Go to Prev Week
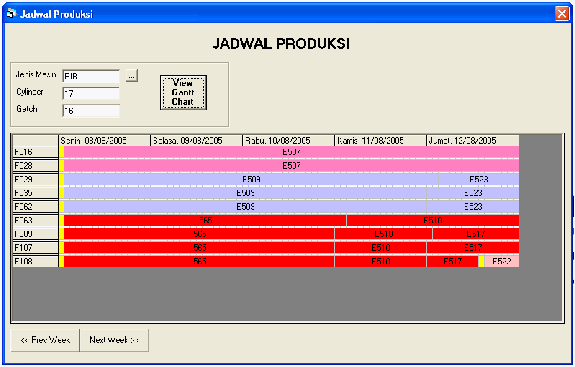 (45, 340)
